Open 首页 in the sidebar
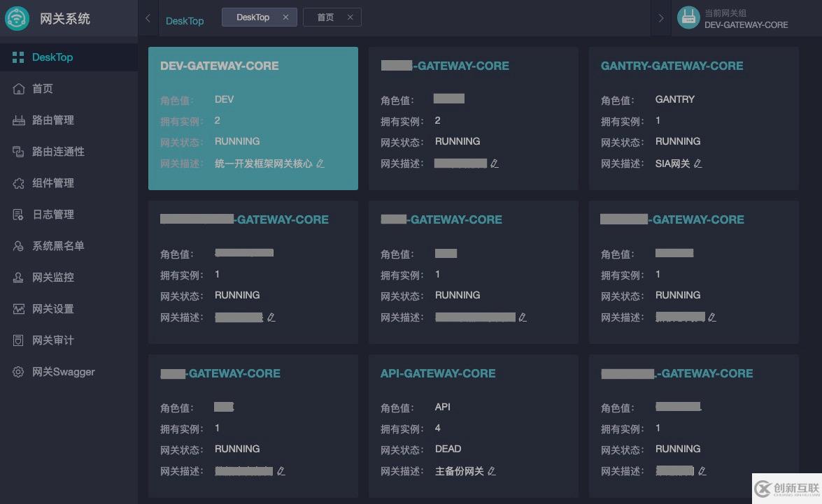822x504 pixels. [x=69, y=89]
